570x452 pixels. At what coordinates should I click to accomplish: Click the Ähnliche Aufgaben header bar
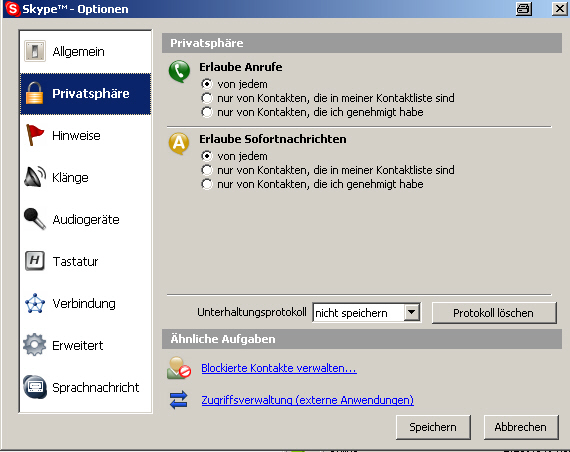tap(362, 339)
